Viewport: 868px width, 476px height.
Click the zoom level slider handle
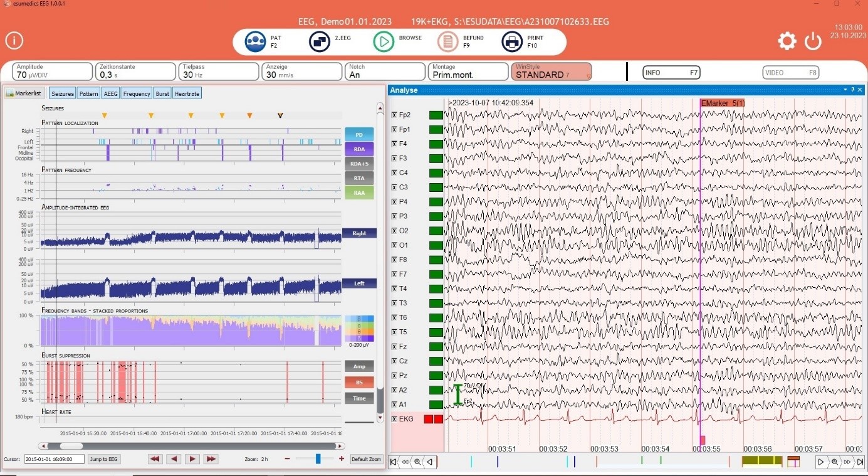click(x=318, y=458)
